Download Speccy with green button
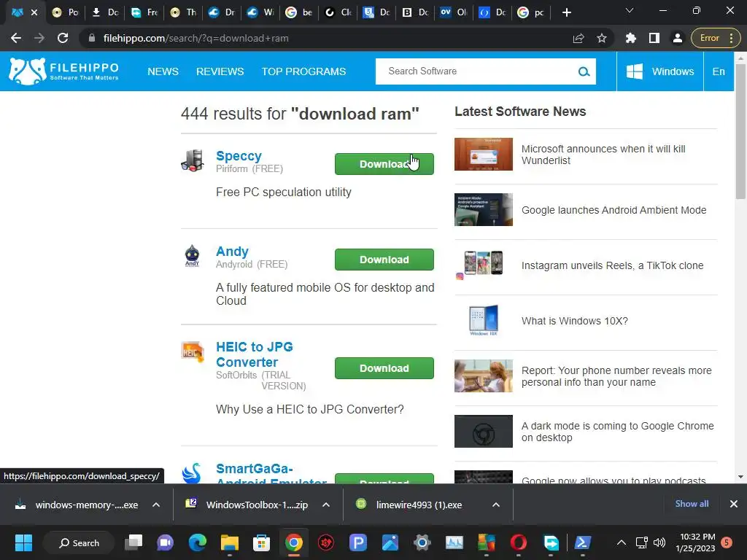 pos(384,164)
